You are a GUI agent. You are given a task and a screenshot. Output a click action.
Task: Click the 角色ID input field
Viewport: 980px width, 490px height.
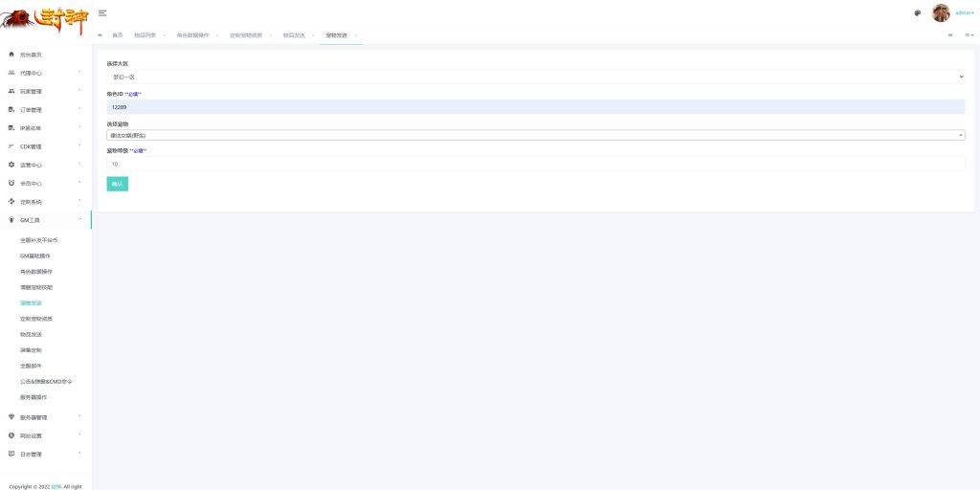coord(535,107)
